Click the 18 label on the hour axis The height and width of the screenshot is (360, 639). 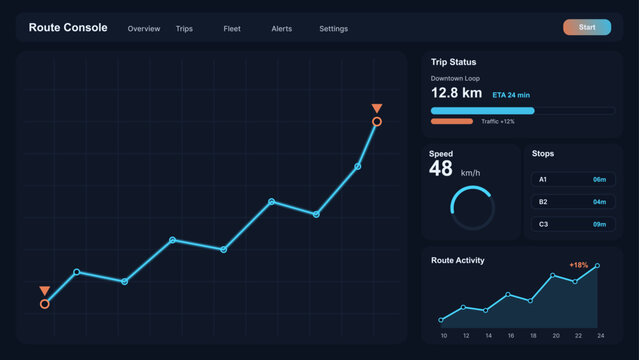[533, 336]
